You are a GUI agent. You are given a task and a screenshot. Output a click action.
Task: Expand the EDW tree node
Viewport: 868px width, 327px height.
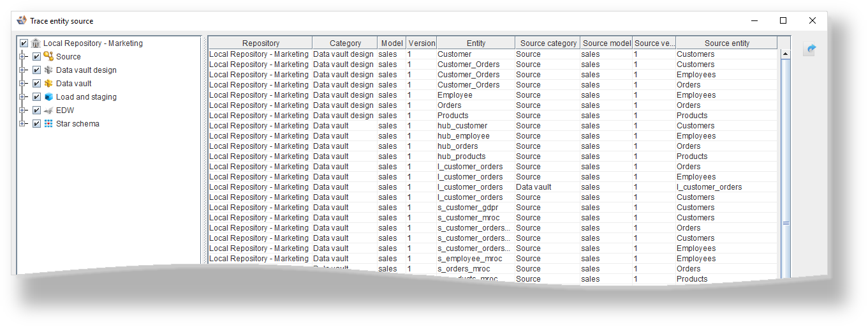(x=23, y=110)
